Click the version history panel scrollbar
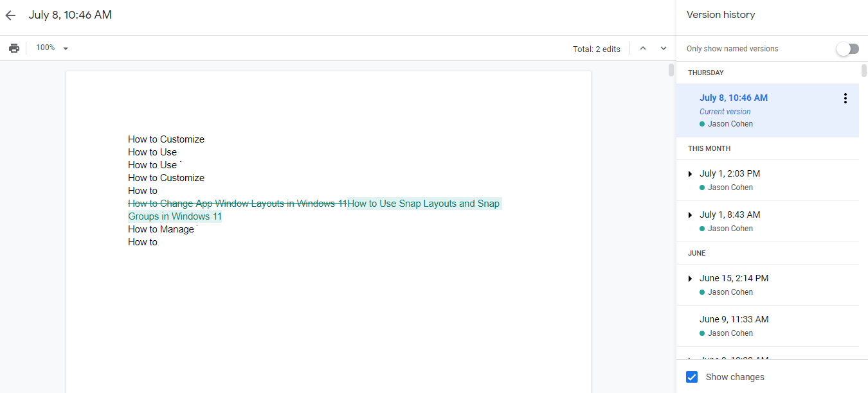This screenshot has width=868, height=393. (863, 71)
